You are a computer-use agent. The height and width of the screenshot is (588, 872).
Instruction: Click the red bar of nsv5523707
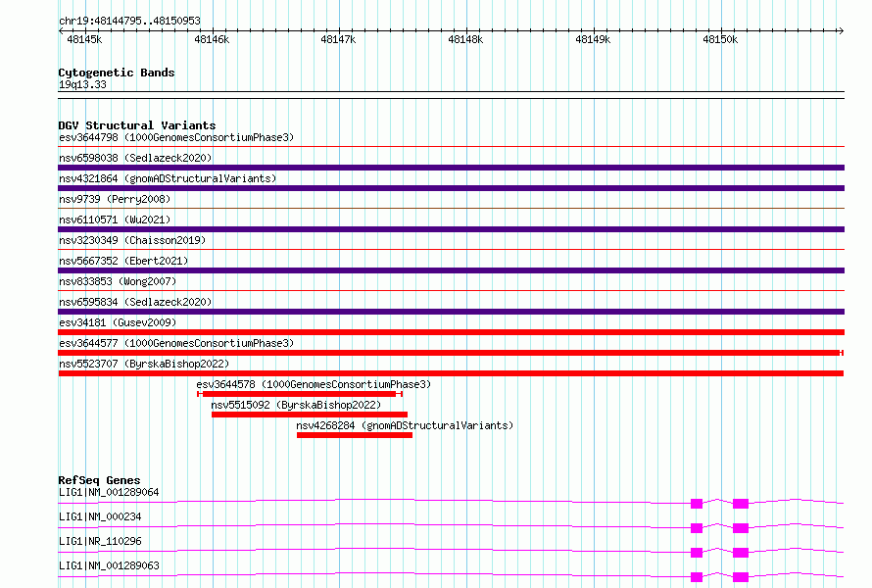451,373
